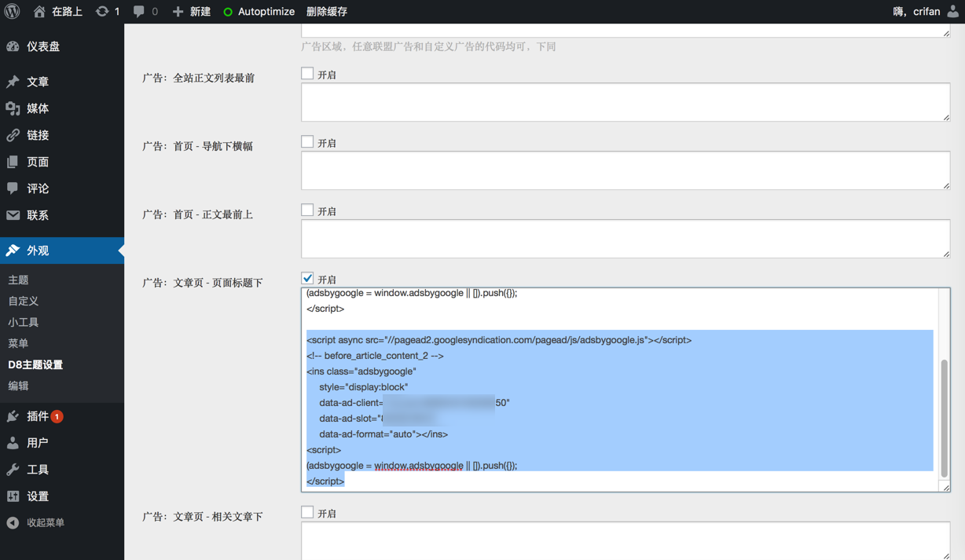Click the 首页 - 正文最前上 ad textarea
The width and height of the screenshot is (965, 560).
point(625,239)
